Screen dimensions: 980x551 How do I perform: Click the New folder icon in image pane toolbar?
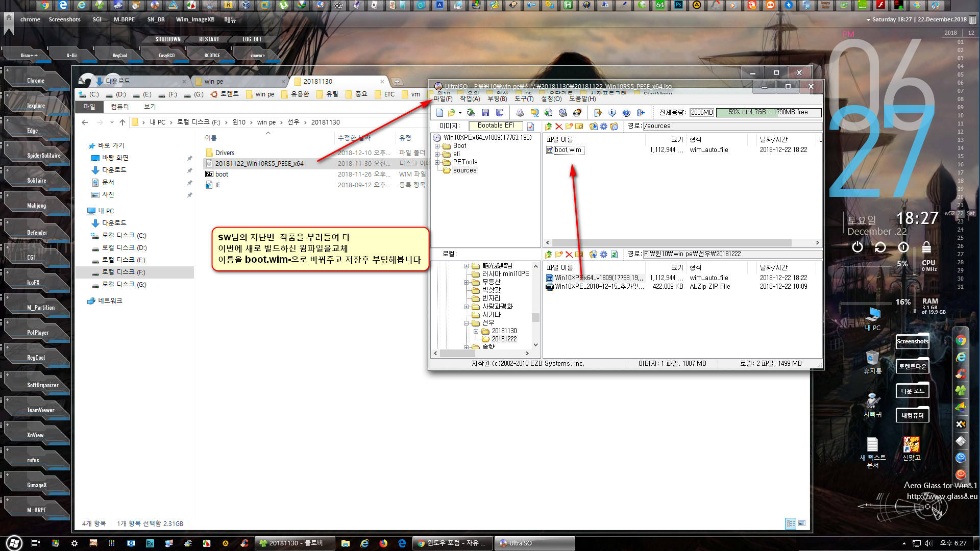point(569,126)
